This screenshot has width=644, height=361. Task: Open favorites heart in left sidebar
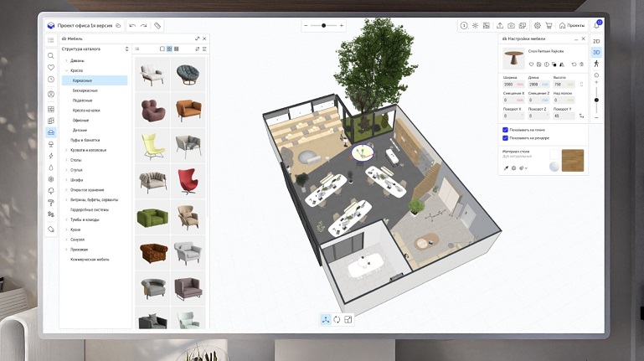tap(51, 67)
